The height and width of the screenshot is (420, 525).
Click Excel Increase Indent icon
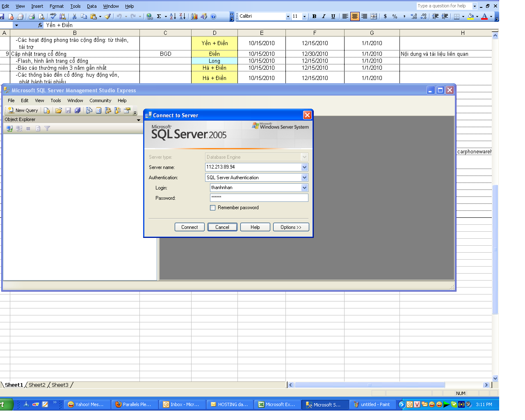[445, 16]
